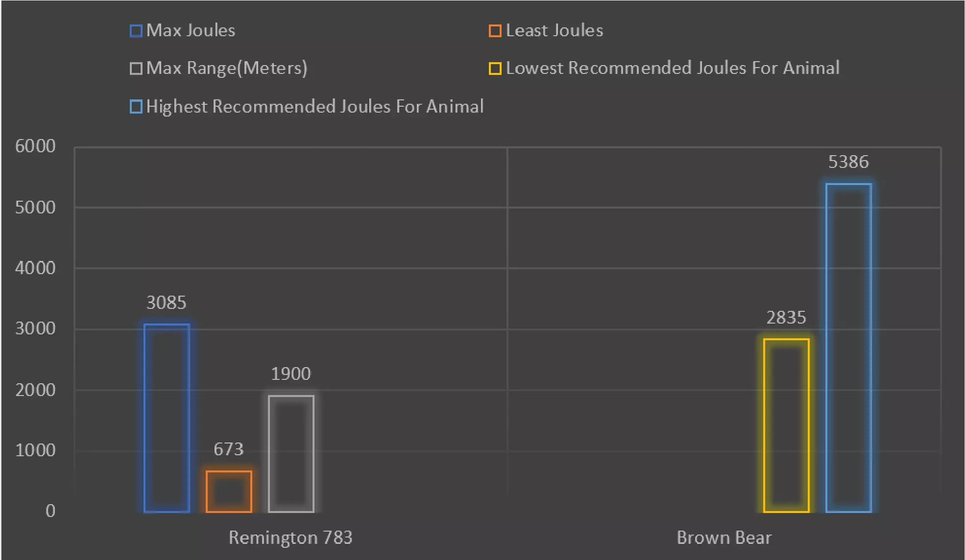Click the Highest Recommended Joules legend swatch
This screenshot has width=965, height=560.
(136, 107)
